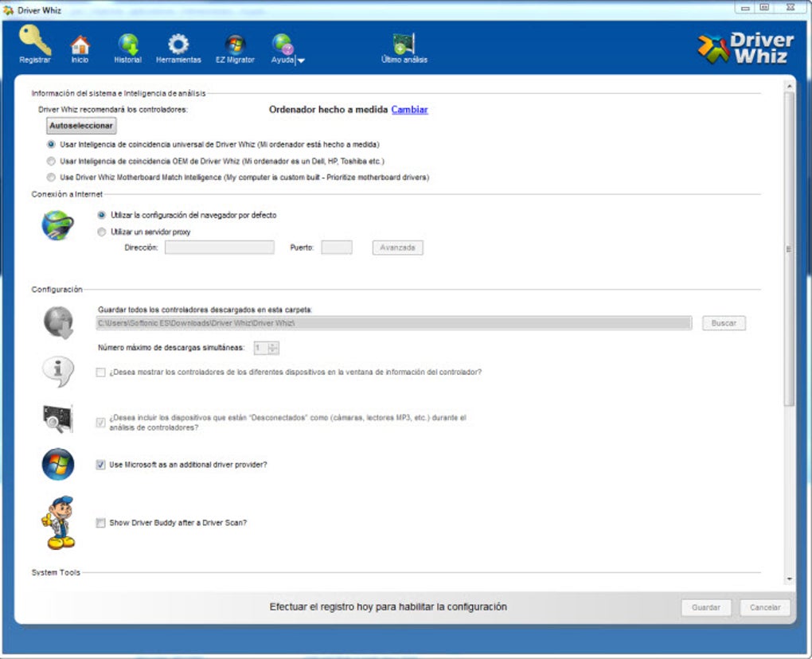
Task: Maximize the Driver Whiz window
Action: (764, 7)
